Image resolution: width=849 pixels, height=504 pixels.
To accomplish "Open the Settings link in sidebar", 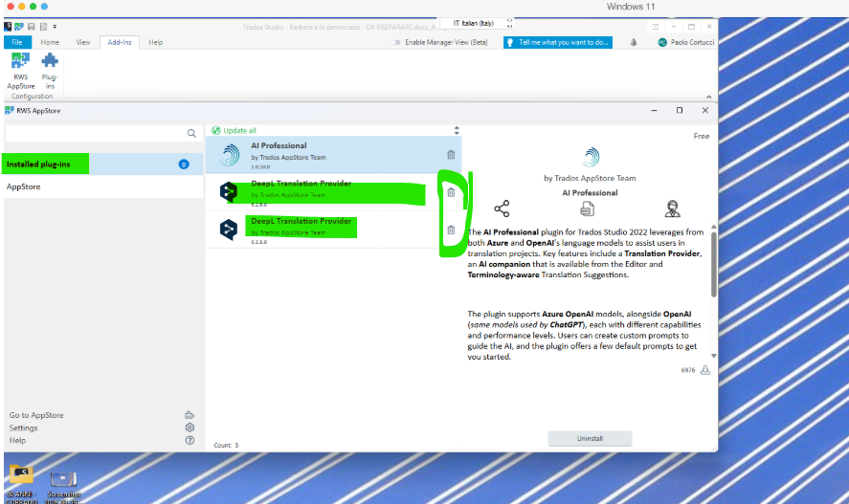I will click(23, 427).
